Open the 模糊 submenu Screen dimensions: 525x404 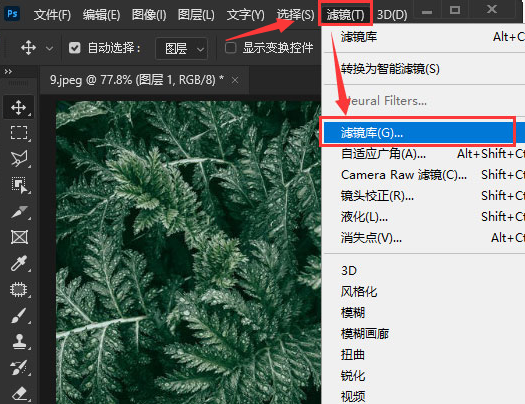(x=423, y=313)
